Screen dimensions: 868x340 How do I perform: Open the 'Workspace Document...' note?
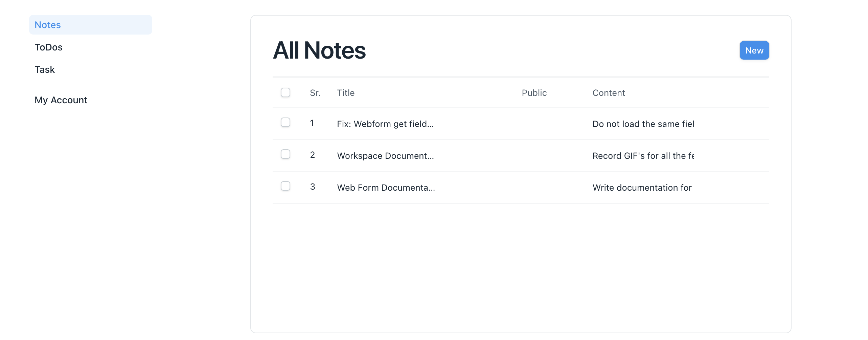click(385, 156)
